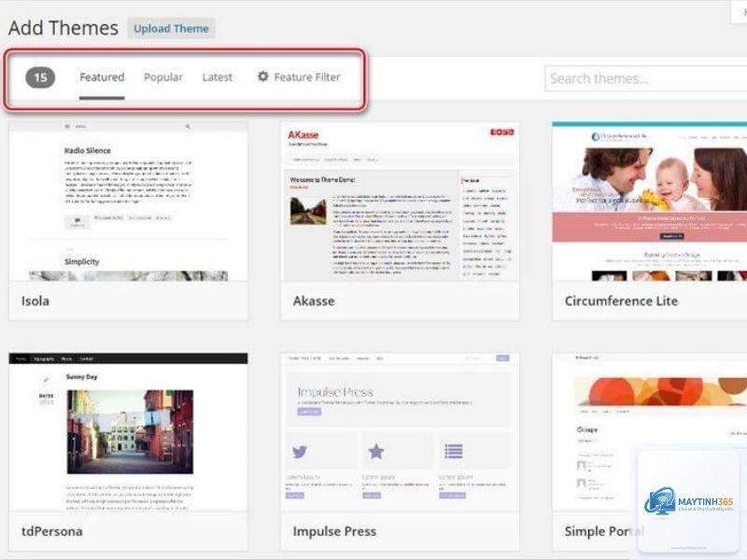747x560 pixels.
Task: Preview the tdPersona theme thumbnail
Action: click(x=128, y=432)
